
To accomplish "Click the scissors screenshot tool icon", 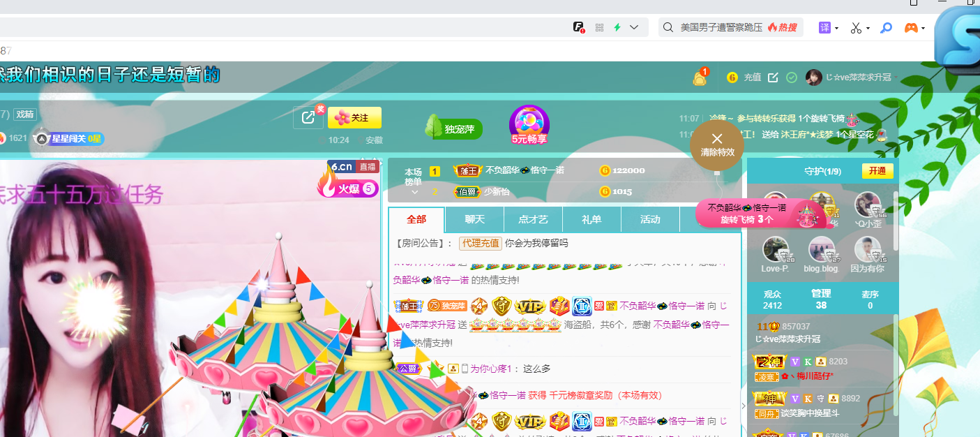I will point(856,28).
